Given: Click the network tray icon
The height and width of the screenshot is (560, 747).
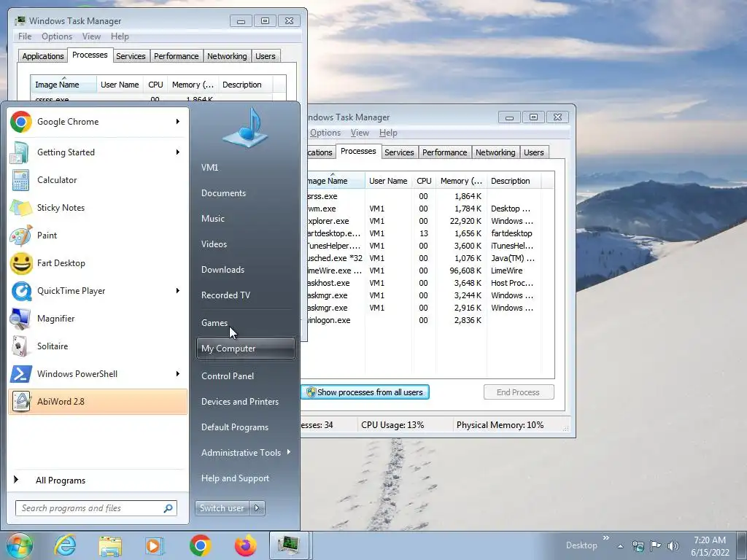Looking at the screenshot, I should 638,545.
